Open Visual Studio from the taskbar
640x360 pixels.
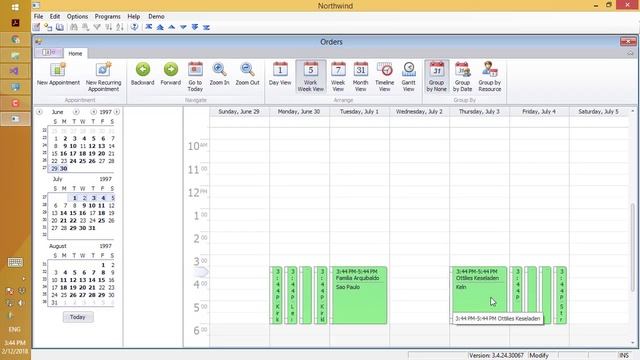click(16, 71)
